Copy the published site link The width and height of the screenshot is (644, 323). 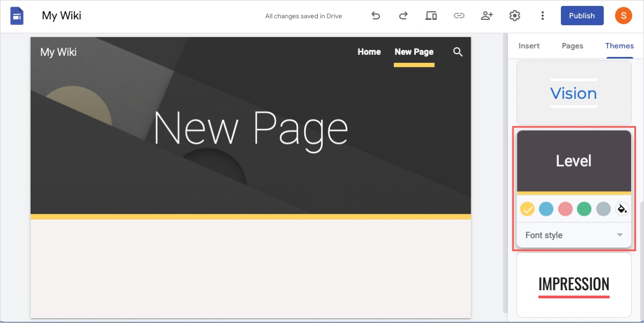(459, 16)
